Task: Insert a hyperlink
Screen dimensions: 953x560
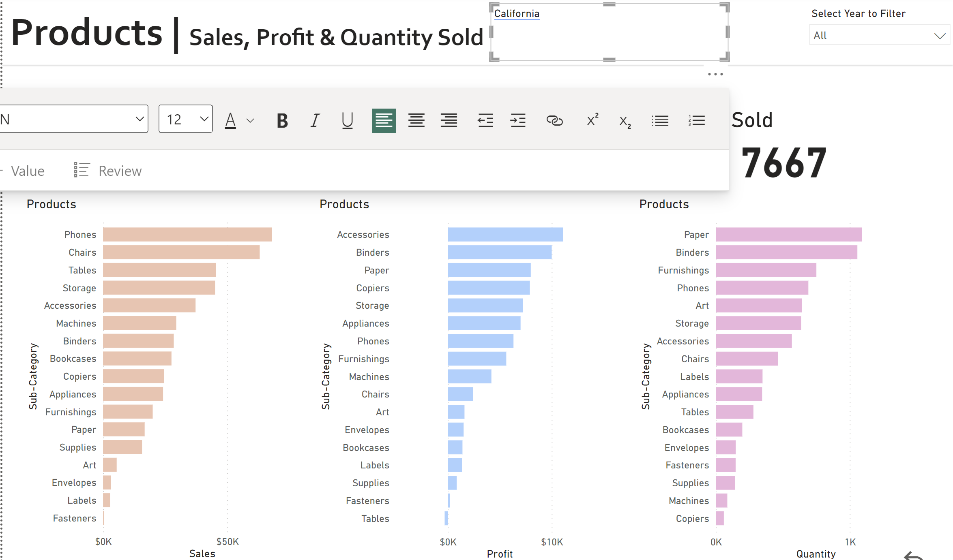Action: 554,120
